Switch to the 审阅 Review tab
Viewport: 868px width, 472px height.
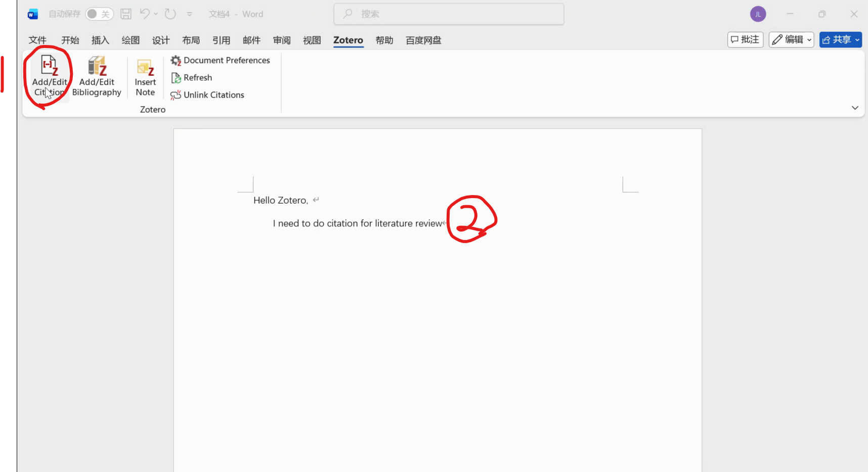282,40
